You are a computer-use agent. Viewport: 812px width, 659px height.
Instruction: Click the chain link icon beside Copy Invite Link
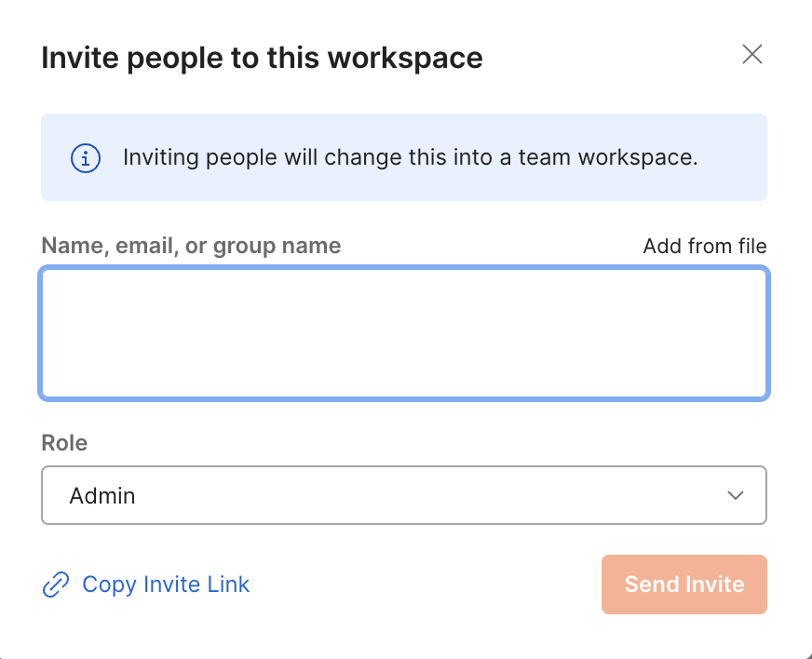pos(57,585)
